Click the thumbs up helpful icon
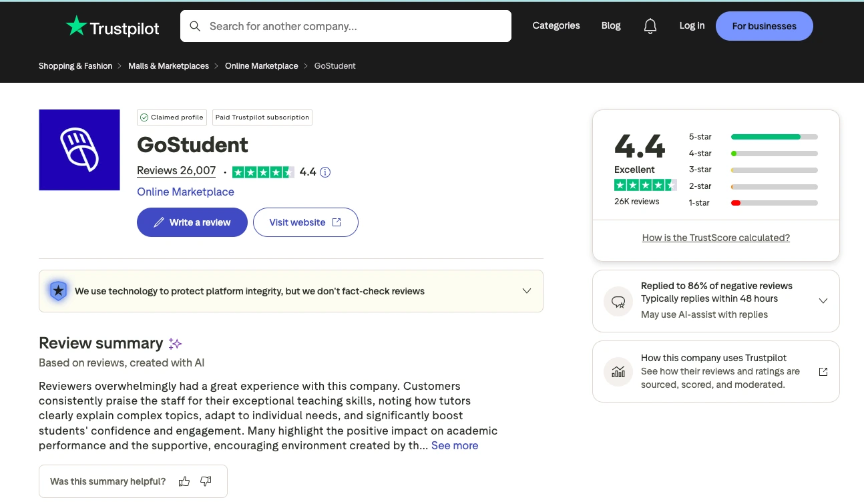Viewport: 864px width, 504px height. pos(184,481)
